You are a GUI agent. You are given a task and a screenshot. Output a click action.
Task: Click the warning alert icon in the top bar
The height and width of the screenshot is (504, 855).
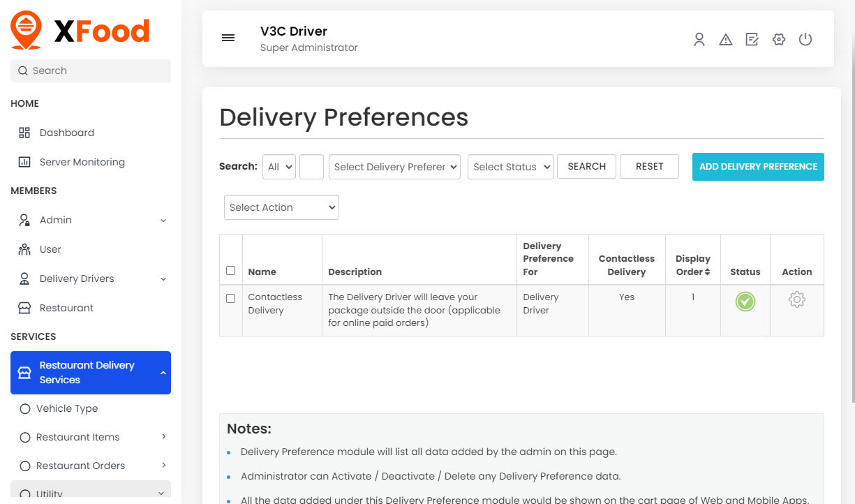[725, 39]
